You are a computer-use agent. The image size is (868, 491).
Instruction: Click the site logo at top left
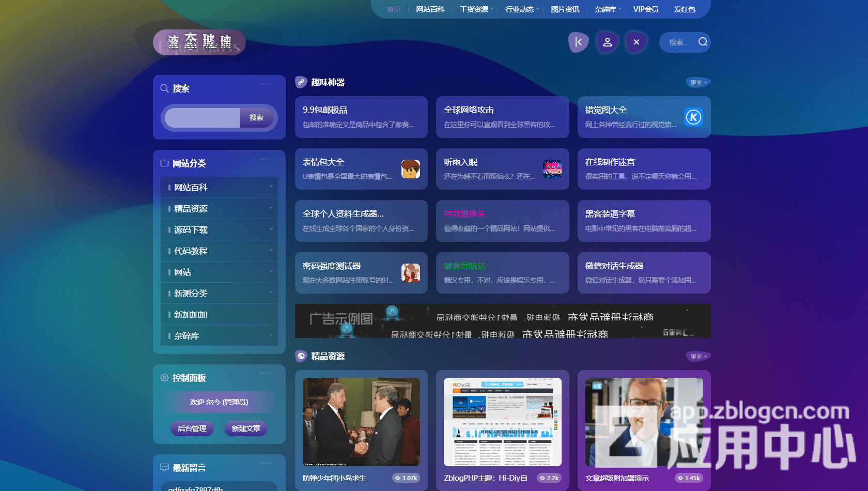(x=199, y=42)
